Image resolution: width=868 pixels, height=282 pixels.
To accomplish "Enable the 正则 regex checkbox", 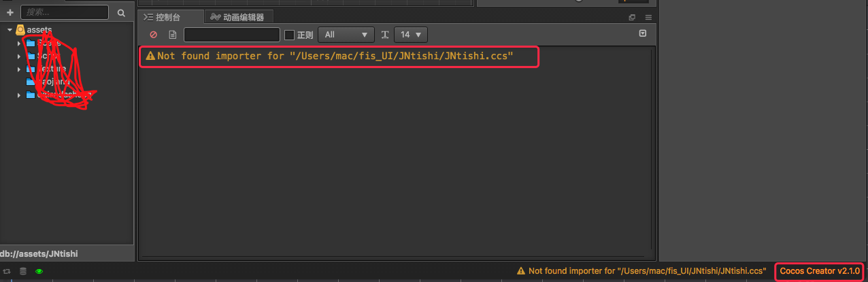I will tap(289, 35).
